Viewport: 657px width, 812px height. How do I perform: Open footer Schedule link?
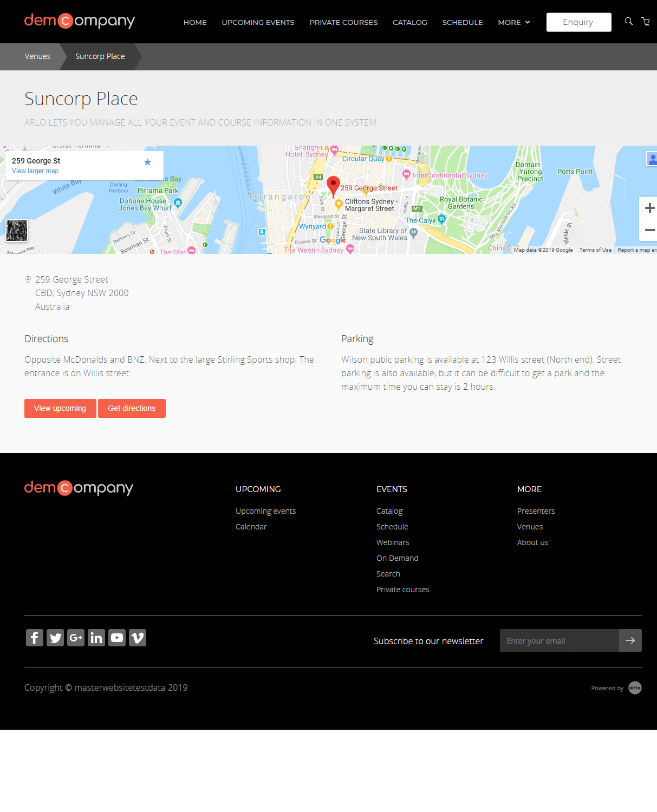392,527
